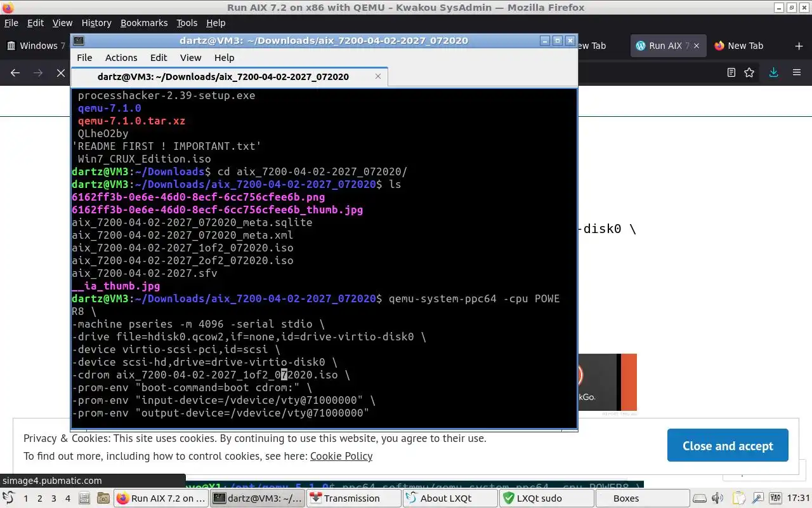
Task: Click the 17:31 panel clock
Action: (x=798, y=498)
